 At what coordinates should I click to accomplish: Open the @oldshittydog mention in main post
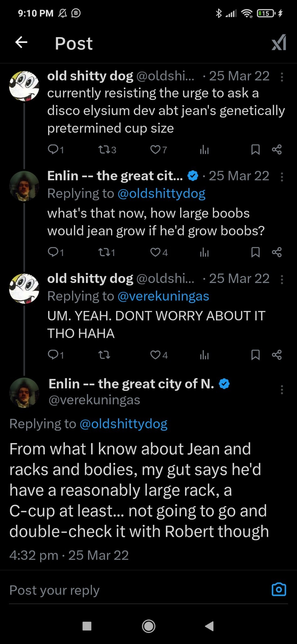coord(124,424)
